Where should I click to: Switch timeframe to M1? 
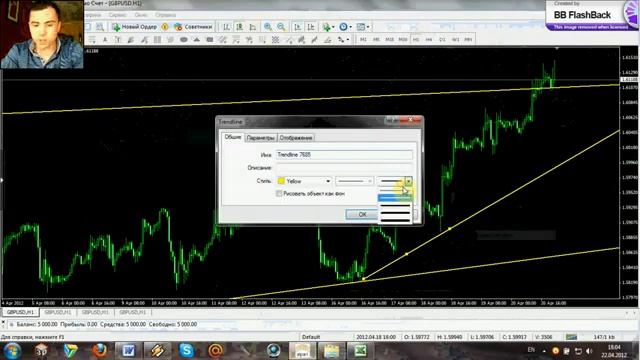[363, 40]
